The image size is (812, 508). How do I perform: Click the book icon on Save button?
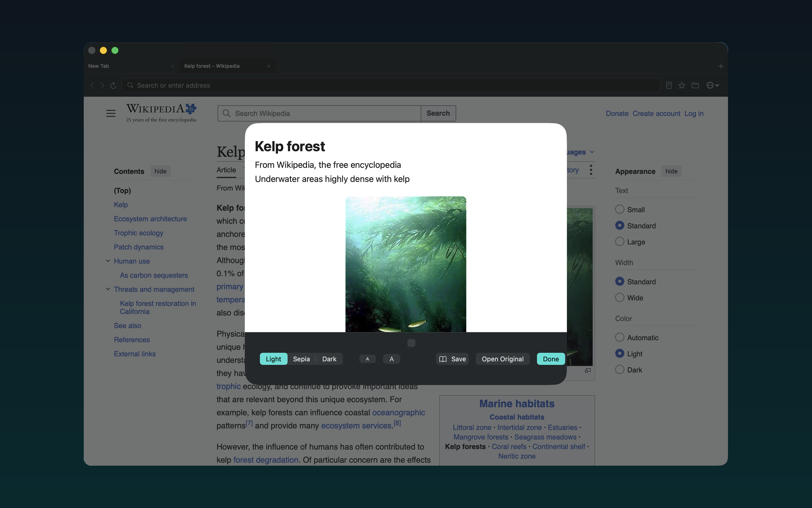tap(443, 359)
